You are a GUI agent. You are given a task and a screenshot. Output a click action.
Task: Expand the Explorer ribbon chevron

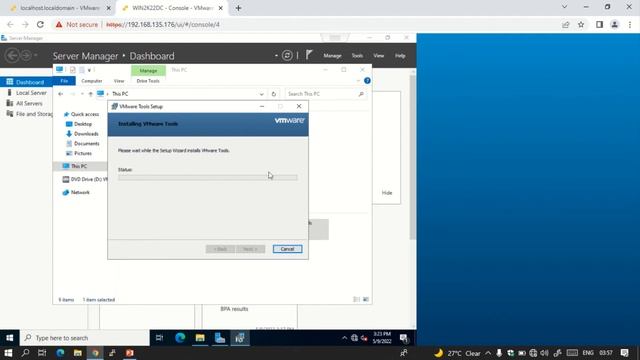coord(358,80)
